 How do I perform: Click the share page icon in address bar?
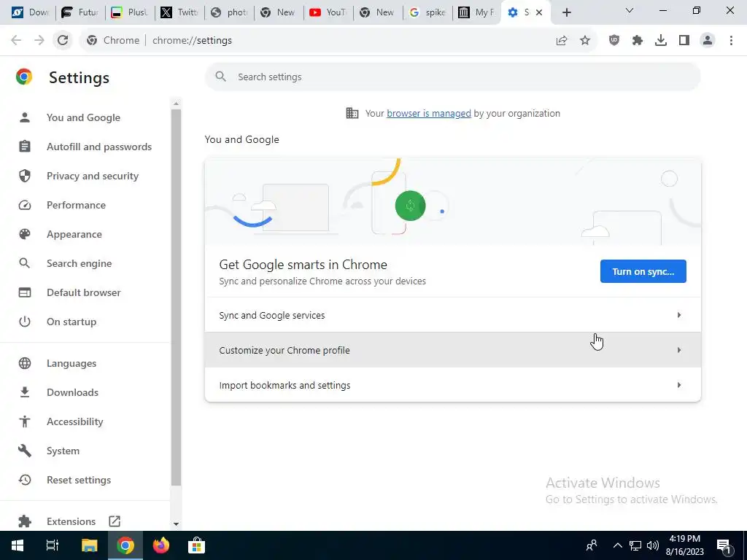[x=562, y=41]
